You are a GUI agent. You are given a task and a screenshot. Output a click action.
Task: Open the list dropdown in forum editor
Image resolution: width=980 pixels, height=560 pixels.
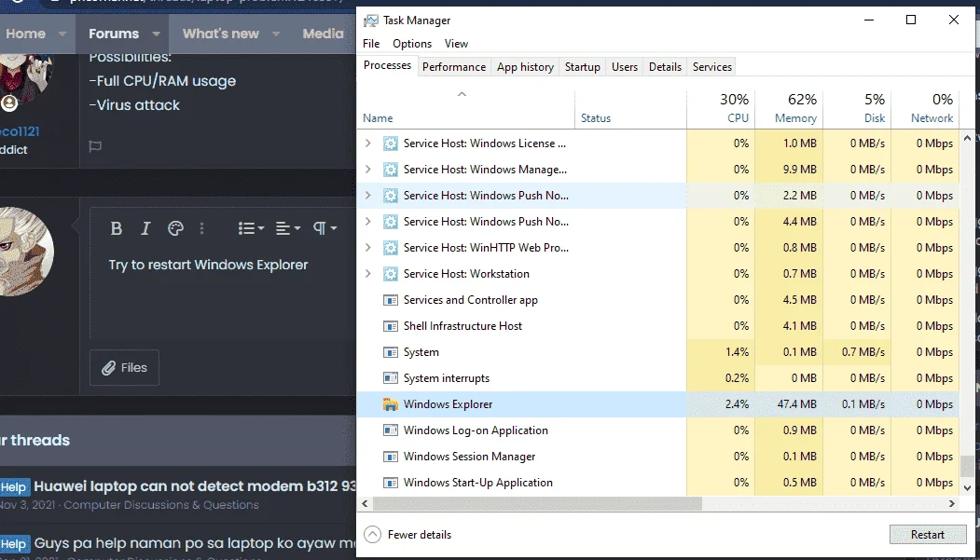pos(251,228)
